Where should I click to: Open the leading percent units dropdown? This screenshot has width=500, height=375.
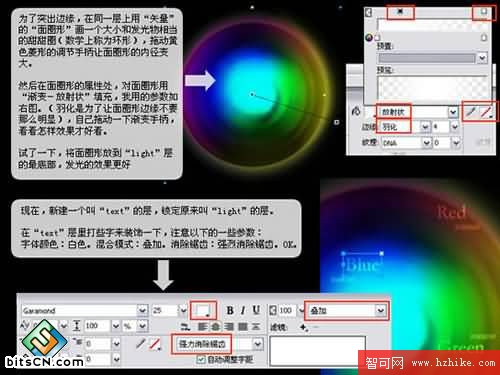(x=142, y=326)
